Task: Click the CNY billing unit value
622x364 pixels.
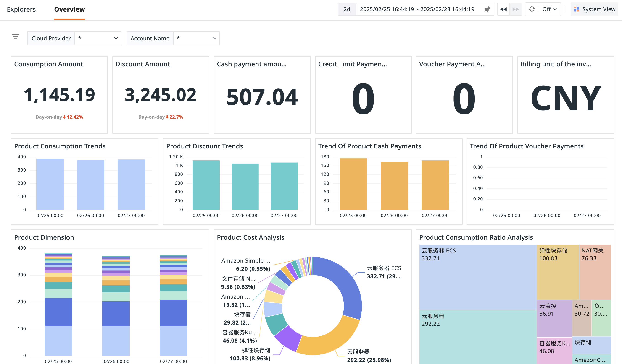Action: 566,98
